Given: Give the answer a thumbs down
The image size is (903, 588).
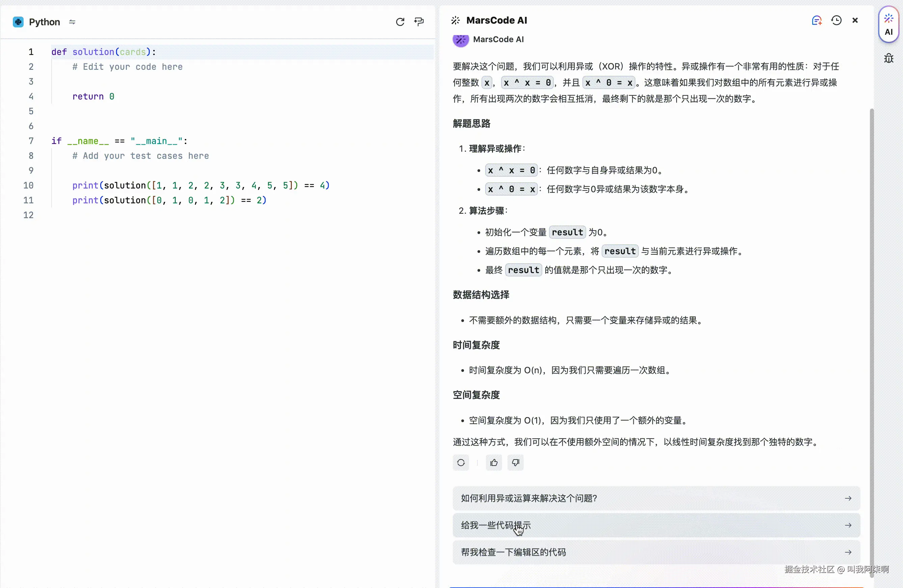Looking at the screenshot, I should coord(515,463).
